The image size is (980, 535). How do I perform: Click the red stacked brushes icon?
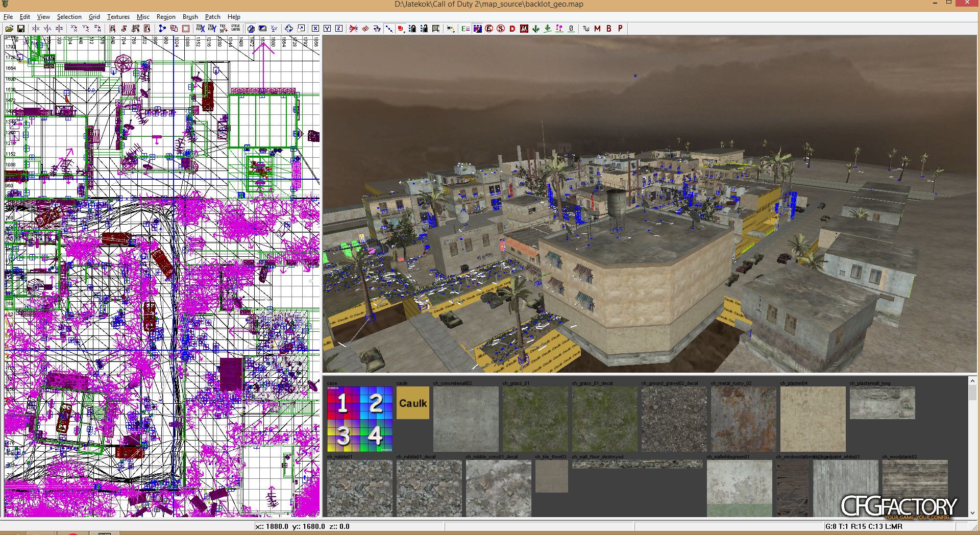[401, 29]
